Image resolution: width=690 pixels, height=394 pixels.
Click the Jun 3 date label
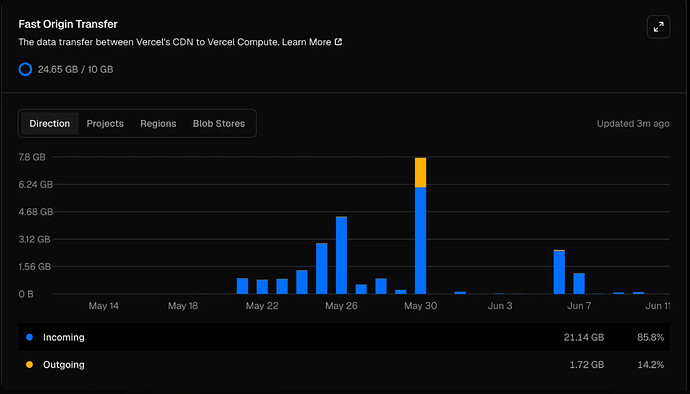[x=500, y=306]
